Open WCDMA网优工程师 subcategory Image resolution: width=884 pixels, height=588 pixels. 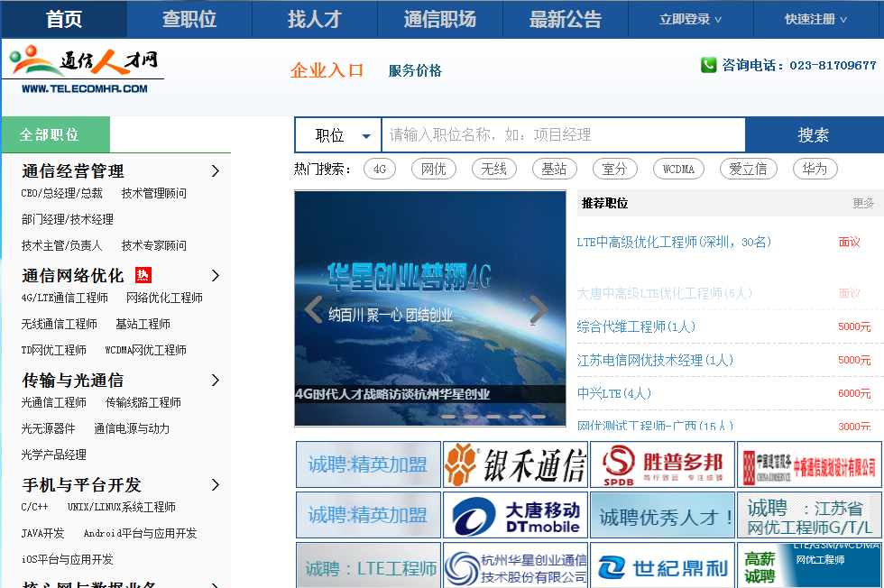pos(145,350)
